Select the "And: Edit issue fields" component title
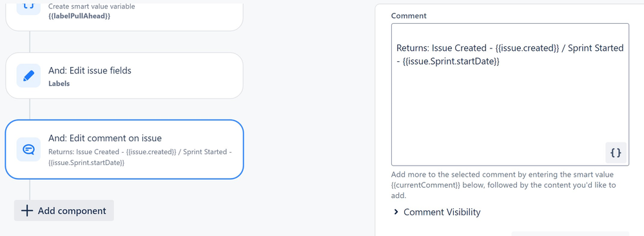This screenshot has width=644, height=236. point(90,71)
